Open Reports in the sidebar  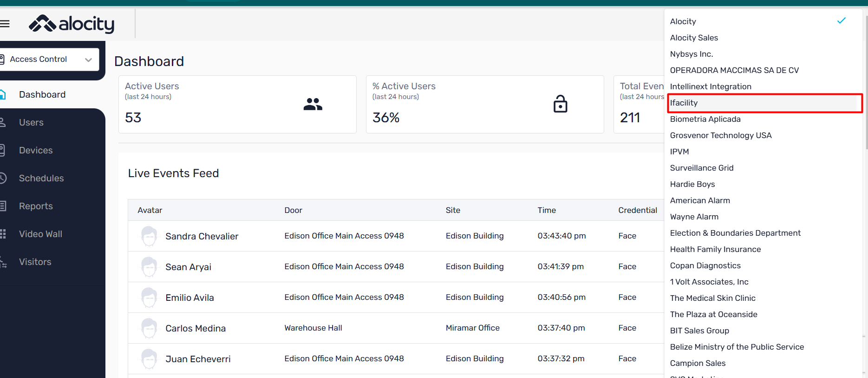click(x=36, y=206)
